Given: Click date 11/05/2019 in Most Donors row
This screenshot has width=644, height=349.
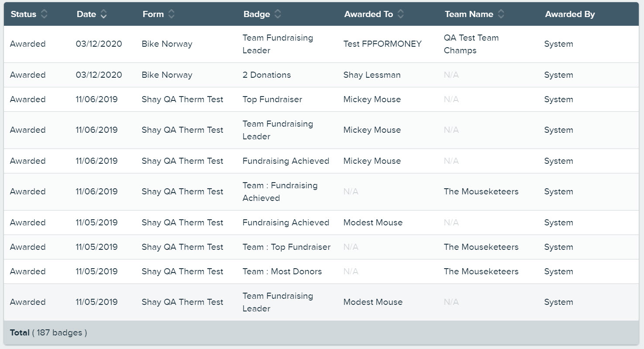Looking at the screenshot, I should [96, 271].
